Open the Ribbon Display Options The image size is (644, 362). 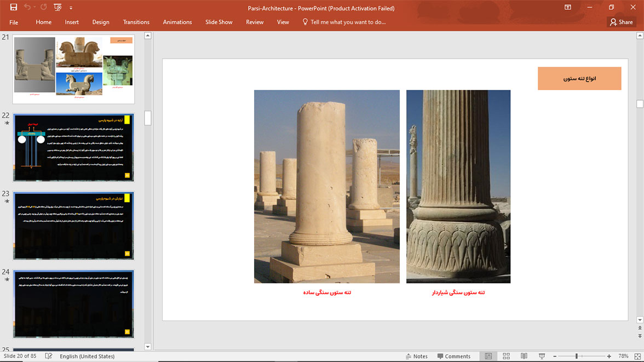(567, 8)
